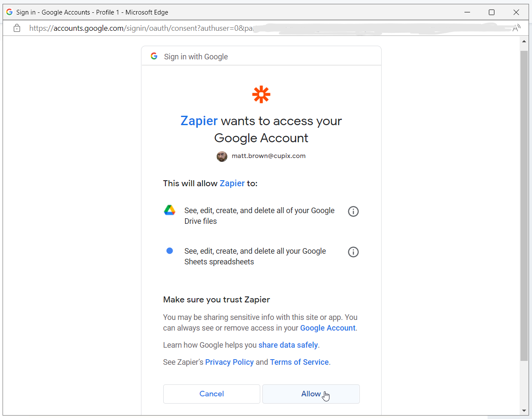Image resolution: width=532 pixels, height=419 pixels.
Task: Click the matt.brown@cupix.com email text
Action: [269, 156]
